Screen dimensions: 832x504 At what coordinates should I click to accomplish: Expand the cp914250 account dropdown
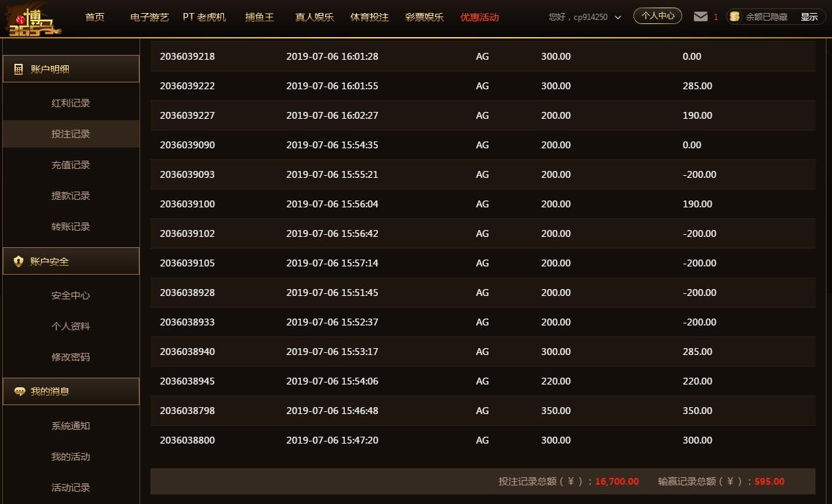click(583, 17)
